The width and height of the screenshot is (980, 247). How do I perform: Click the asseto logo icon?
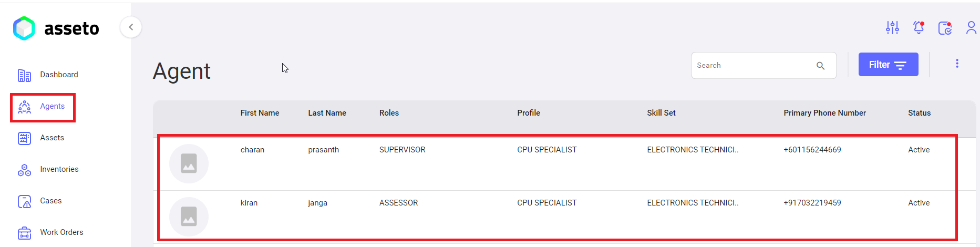[24, 28]
